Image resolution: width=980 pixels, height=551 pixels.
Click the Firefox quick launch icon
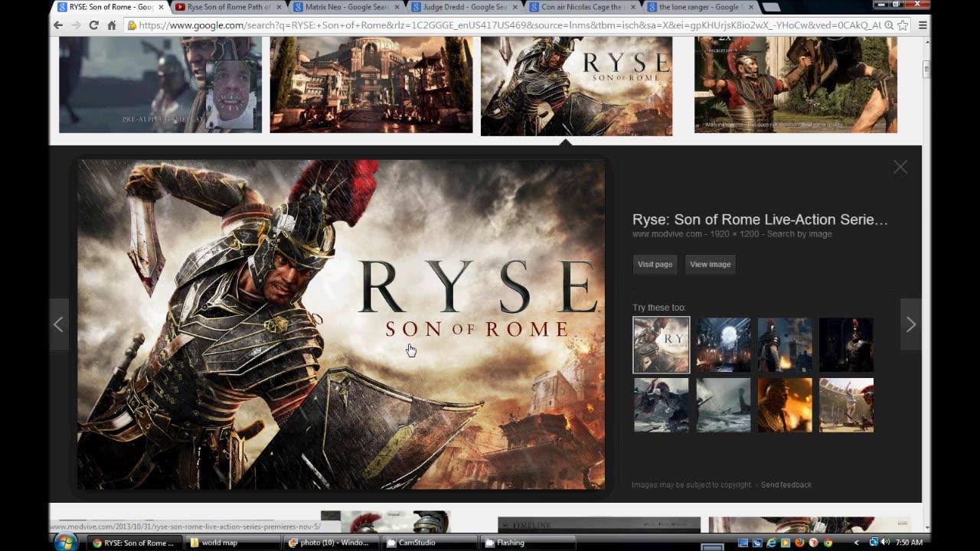click(799, 543)
